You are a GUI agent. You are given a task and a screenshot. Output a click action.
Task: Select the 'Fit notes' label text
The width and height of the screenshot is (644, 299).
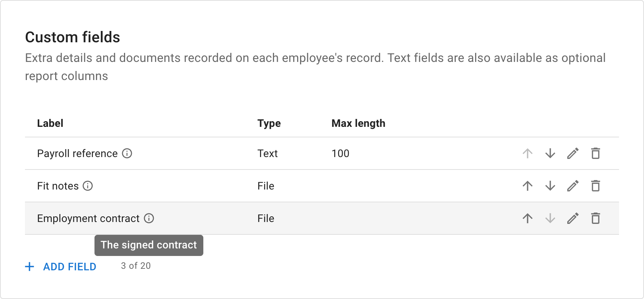[58, 186]
